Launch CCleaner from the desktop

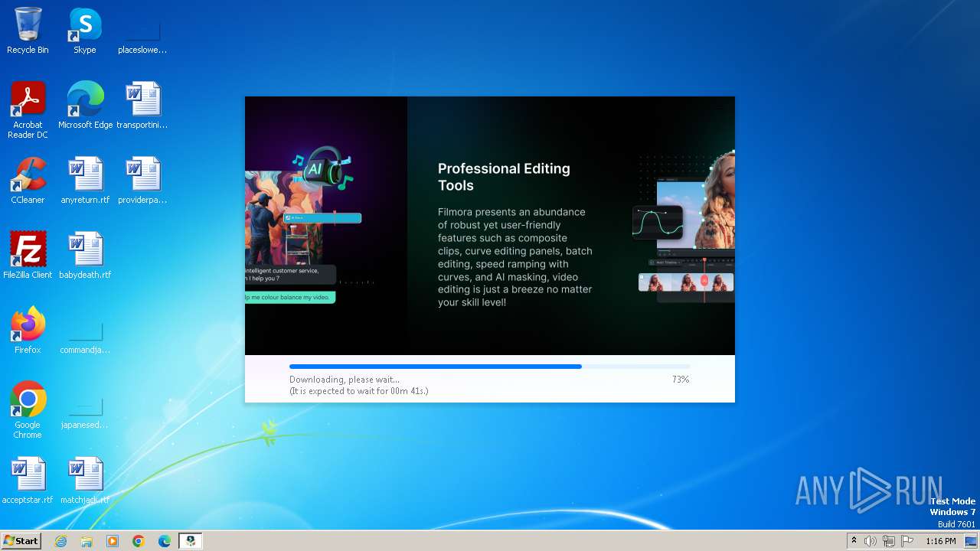click(28, 181)
